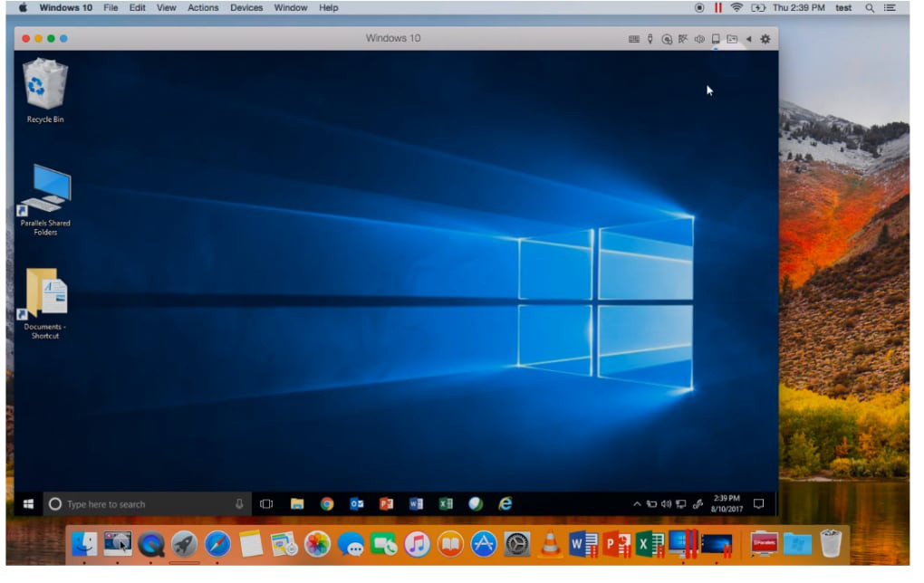Screen dimensions: 924x583
Task: Click the Windows search box
Action: pyautogui.click(x=147, y=504)
